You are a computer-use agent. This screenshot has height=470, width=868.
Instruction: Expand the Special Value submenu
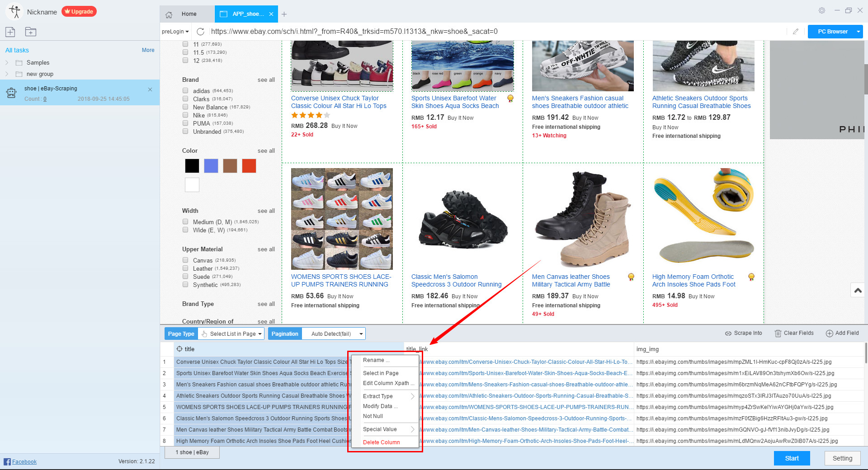(x=388, y=429)
